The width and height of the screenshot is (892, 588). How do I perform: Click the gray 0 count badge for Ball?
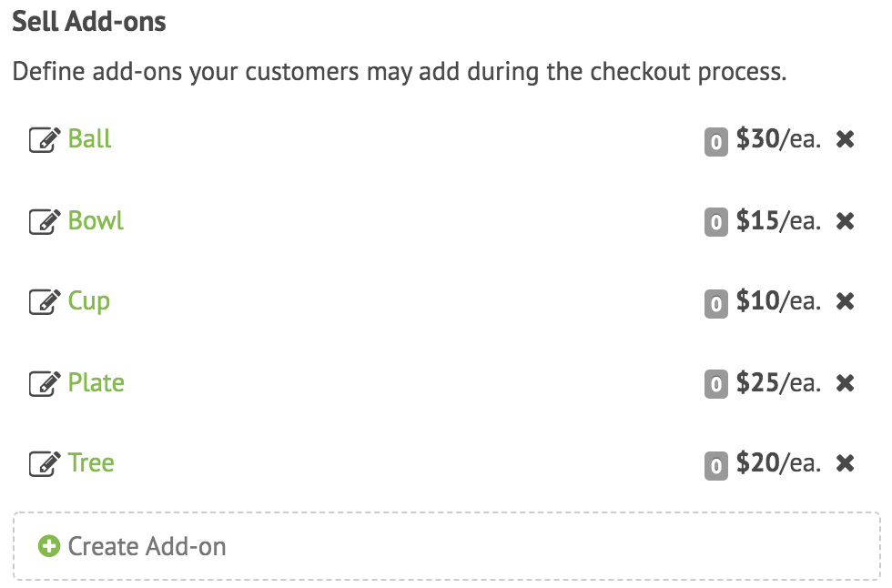click(716, 142)
